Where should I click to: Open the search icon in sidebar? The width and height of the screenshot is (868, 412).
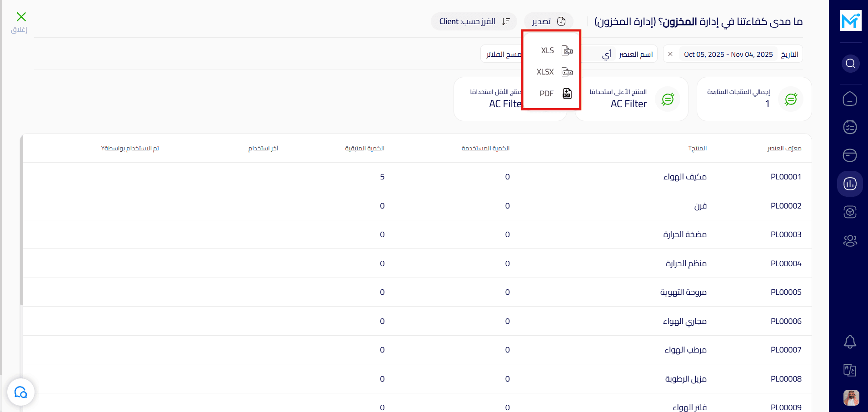[x=850, y=63]
